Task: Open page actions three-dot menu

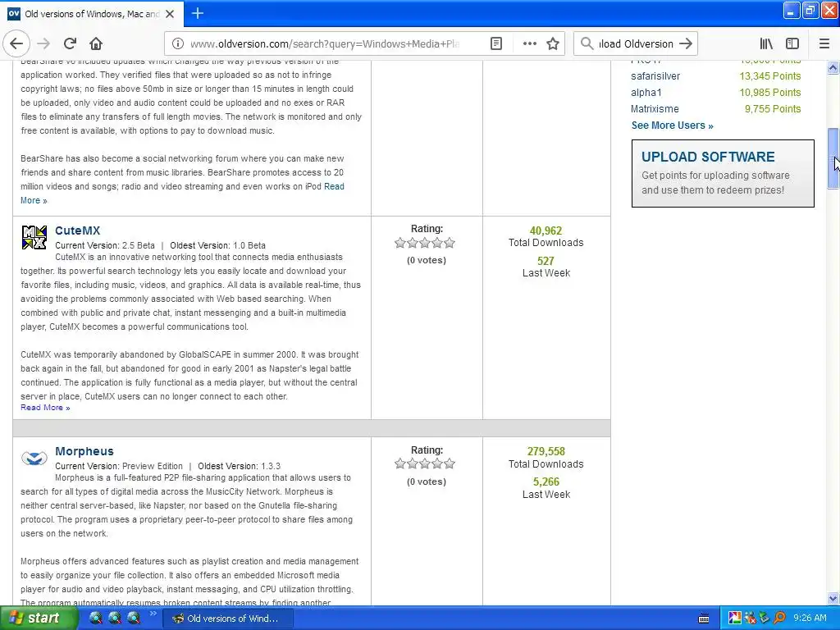Action: pos(529,43)
